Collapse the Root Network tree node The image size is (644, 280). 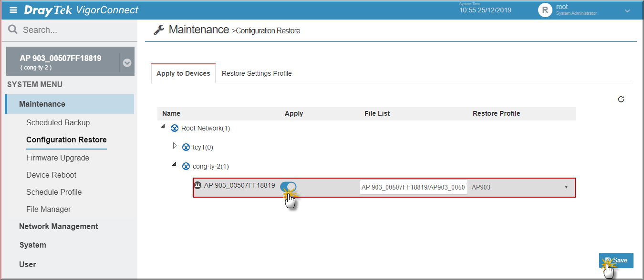[x=163, y=127]
